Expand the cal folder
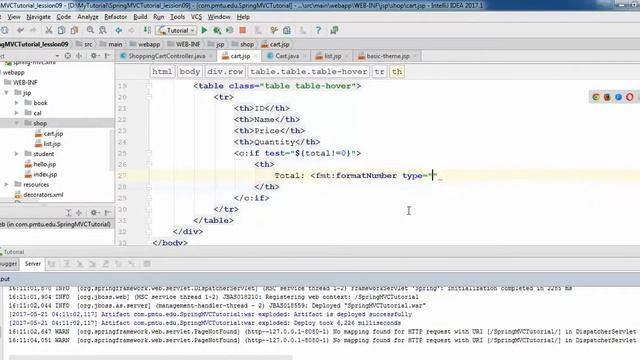Screen dimensions: 640x360 click(x=17, y=113)
